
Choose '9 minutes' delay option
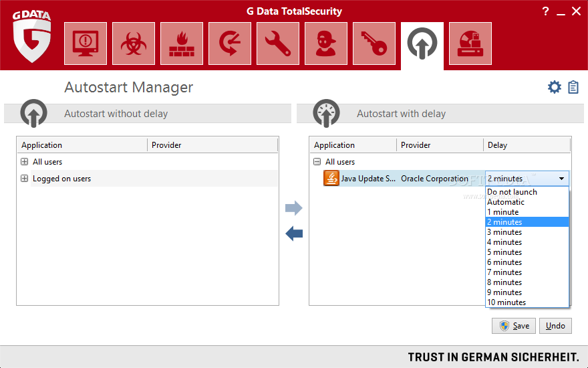tap(527, 292)
